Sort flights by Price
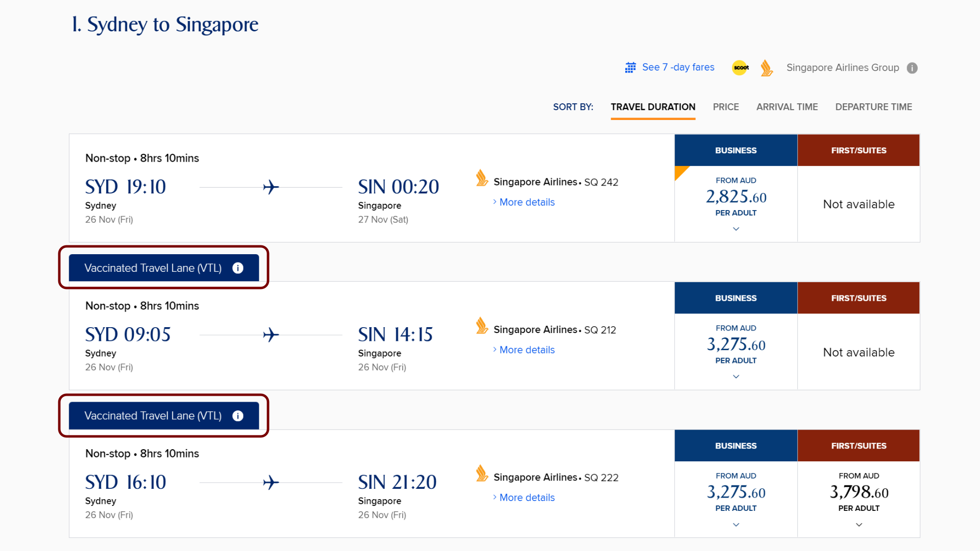Screen dimensions: 980x551 pyautogui.click(x=726, y=107)
